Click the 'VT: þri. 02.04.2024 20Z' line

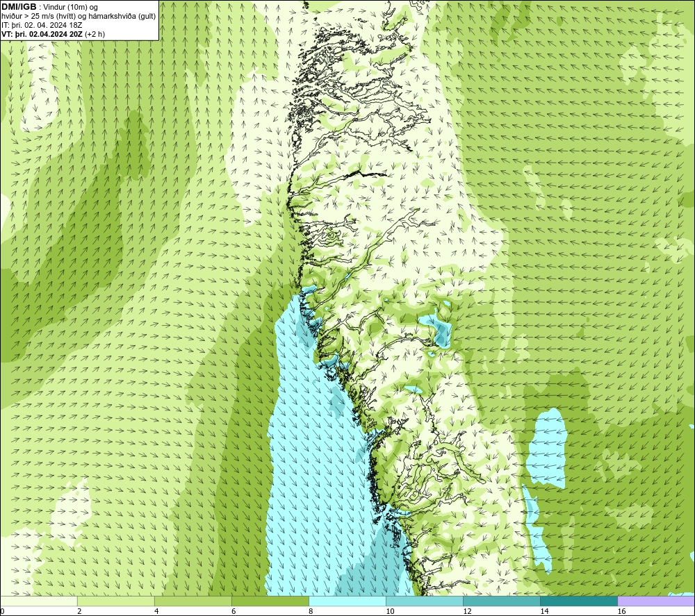click(x=42, y=34)
